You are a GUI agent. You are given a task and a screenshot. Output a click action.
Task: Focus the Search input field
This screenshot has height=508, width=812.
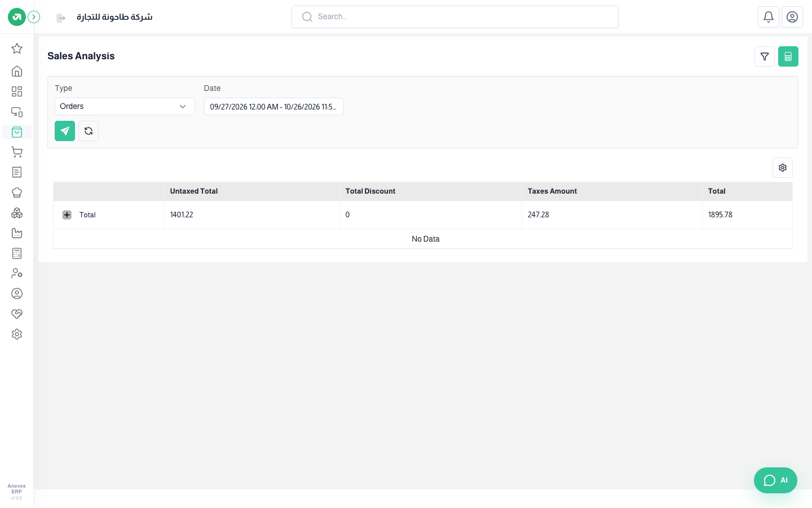click(x=455, y=17)
